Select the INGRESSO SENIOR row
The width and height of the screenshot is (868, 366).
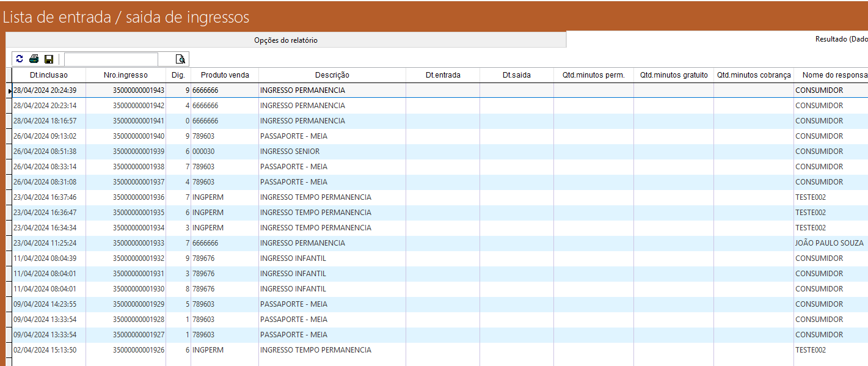point(290,152)
